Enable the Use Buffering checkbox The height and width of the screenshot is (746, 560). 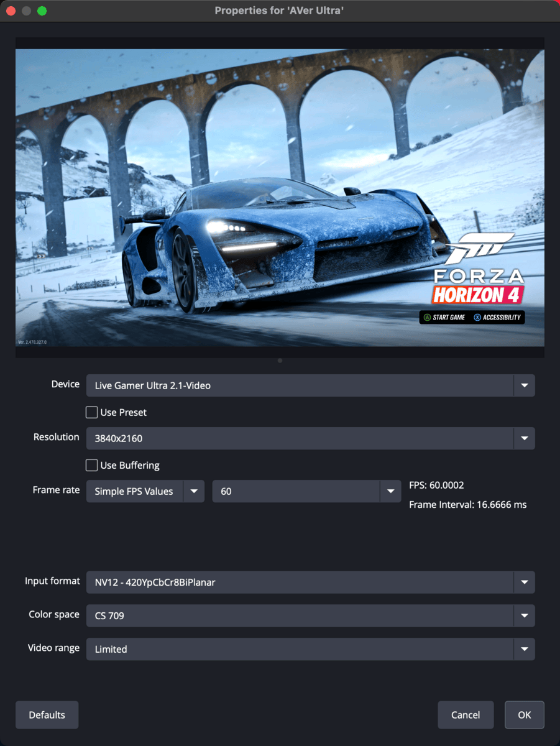91,465
